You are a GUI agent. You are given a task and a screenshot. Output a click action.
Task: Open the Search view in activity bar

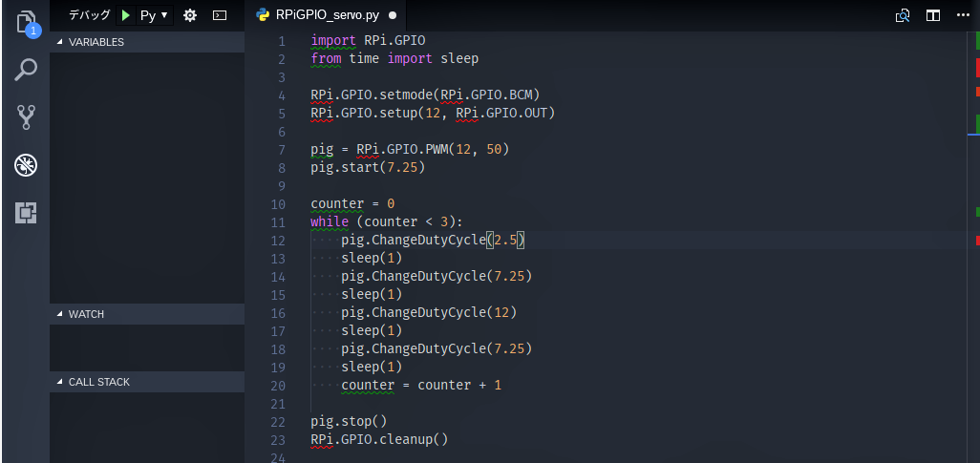(26, 70)
